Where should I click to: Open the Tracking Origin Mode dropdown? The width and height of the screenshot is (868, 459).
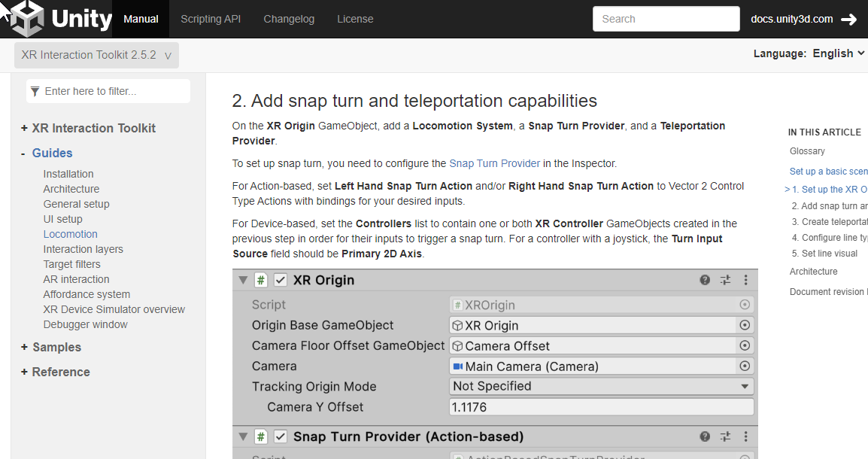point(602,387)
